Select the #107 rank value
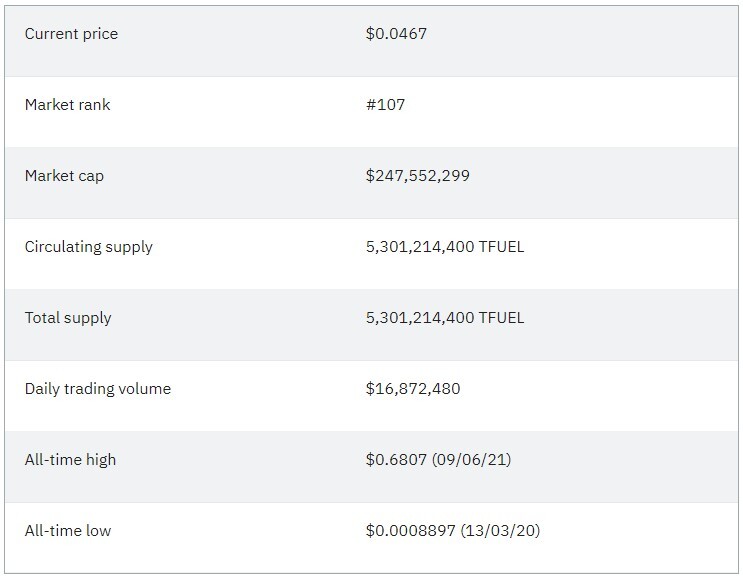743x580 pixels. [385, 105]
